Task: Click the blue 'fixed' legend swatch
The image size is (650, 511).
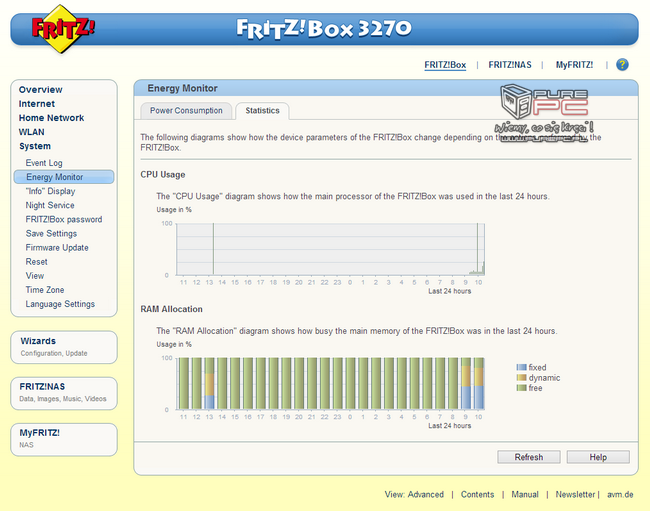Action: pos(521,367)
